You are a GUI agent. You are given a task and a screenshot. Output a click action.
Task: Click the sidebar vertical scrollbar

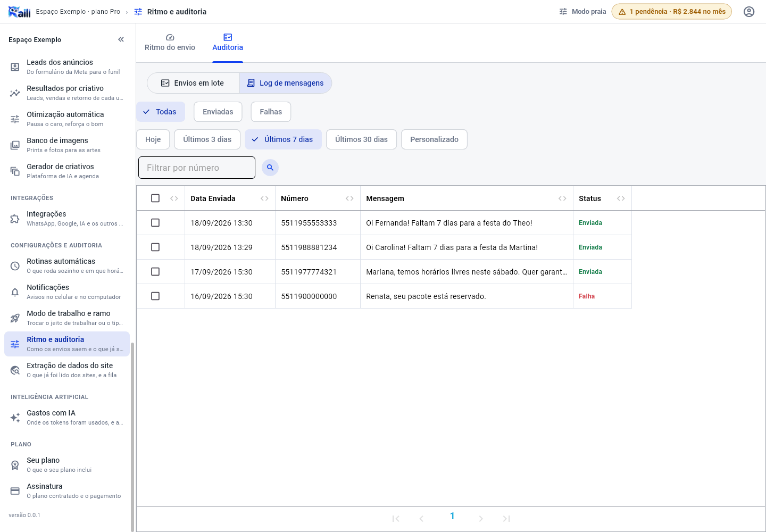point(132,436)
